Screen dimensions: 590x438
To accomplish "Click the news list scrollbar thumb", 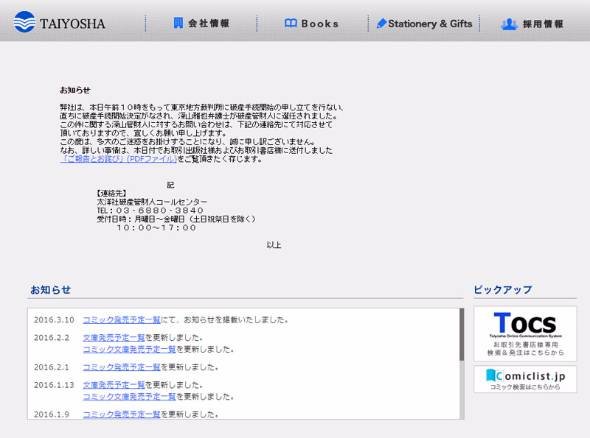I will tap(462, 335).
